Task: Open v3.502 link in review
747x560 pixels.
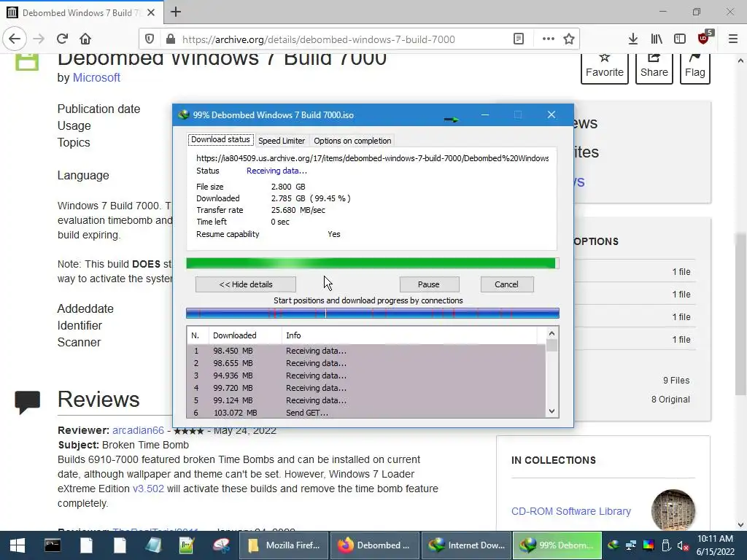Action: 148,489
